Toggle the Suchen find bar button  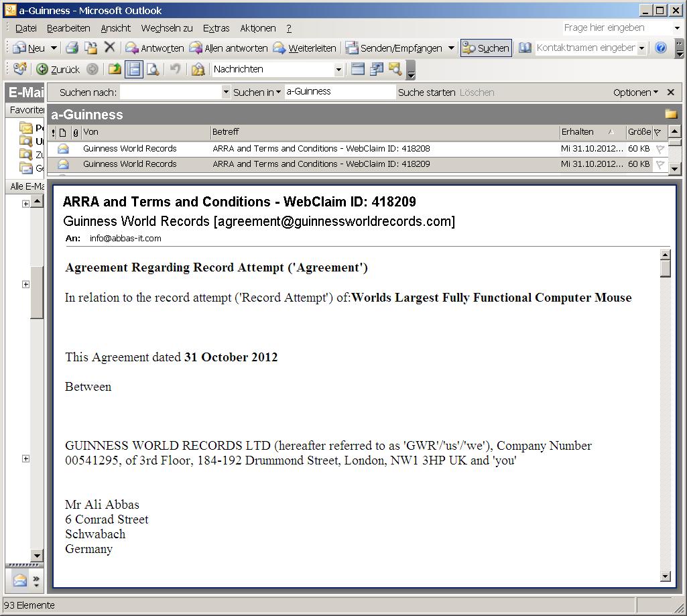(486, 48)
